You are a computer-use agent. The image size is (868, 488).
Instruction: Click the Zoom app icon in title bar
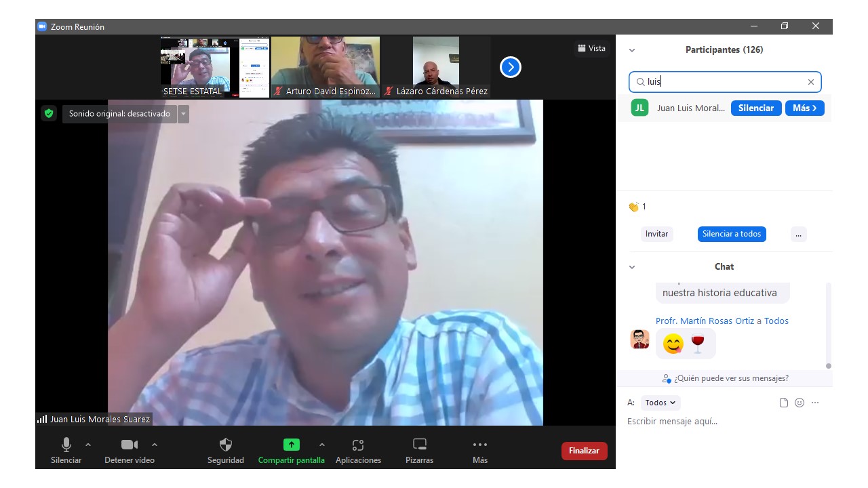click(x=42, y=26)
